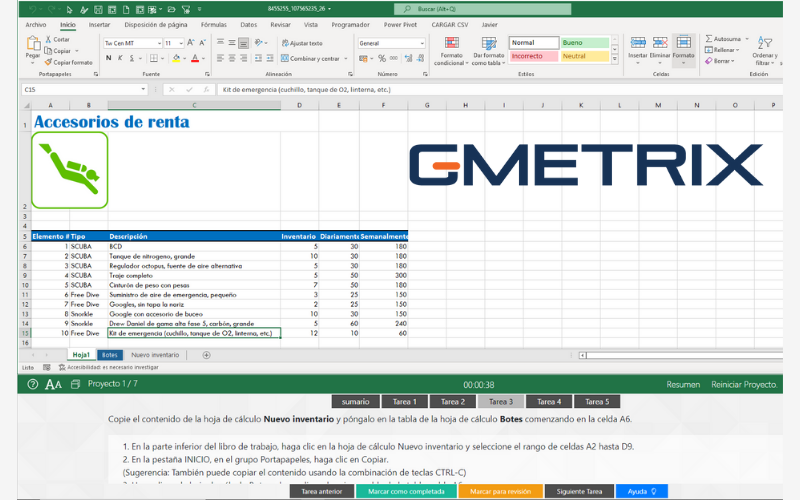Decrease font size with A-down icon

click(203, 43)
